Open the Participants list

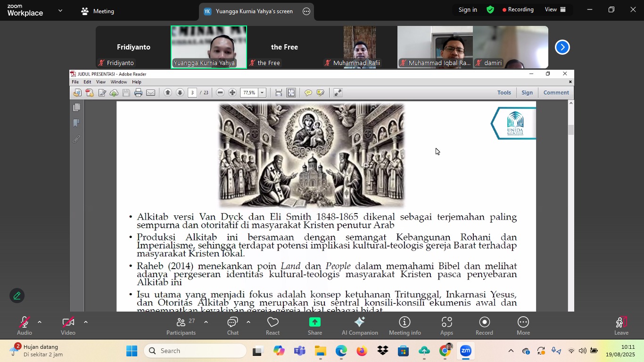[x=181, y=326]
